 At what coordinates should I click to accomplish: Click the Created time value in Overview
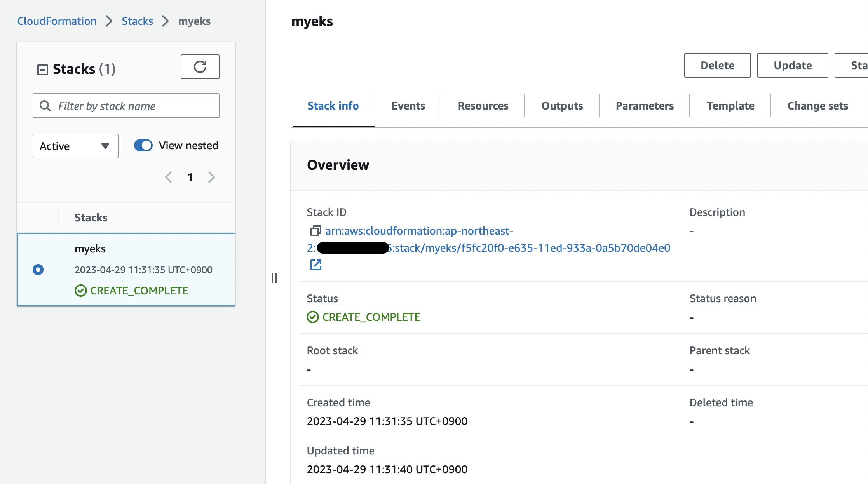387,421
